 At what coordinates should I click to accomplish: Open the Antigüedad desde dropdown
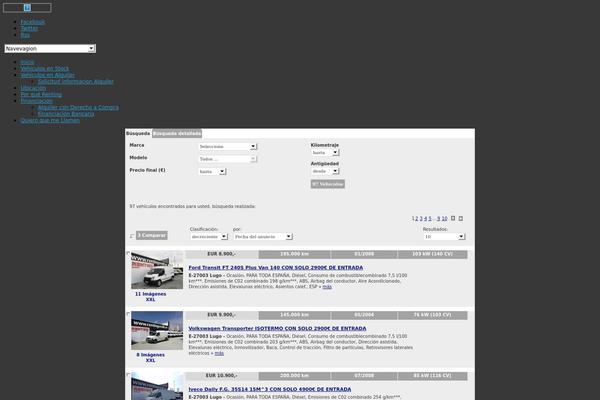click(x=325, y=171)
